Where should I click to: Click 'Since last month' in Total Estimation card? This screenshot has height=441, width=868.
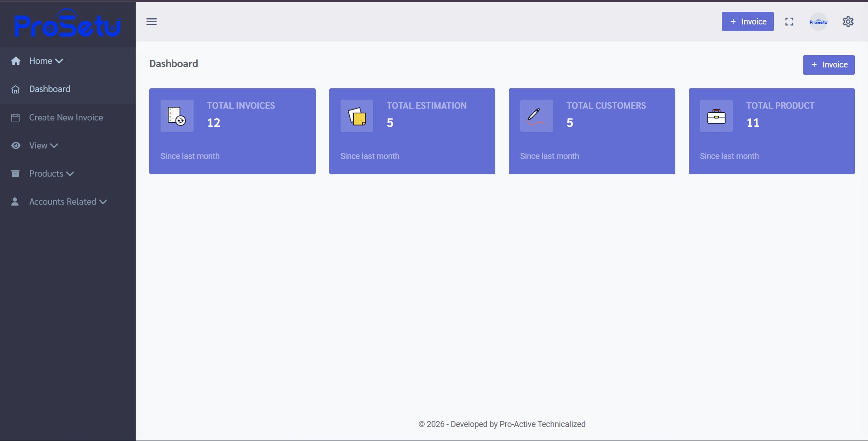(370, 156)
